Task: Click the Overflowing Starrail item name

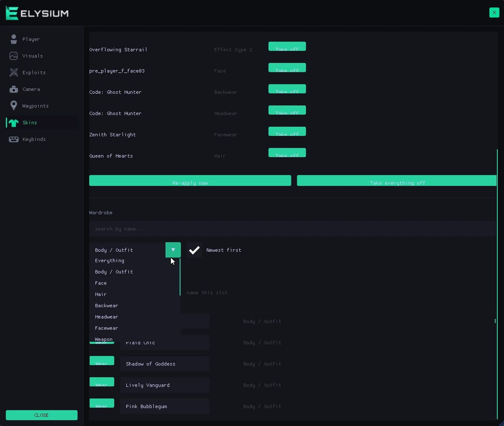Action: [x=118, y=50]
